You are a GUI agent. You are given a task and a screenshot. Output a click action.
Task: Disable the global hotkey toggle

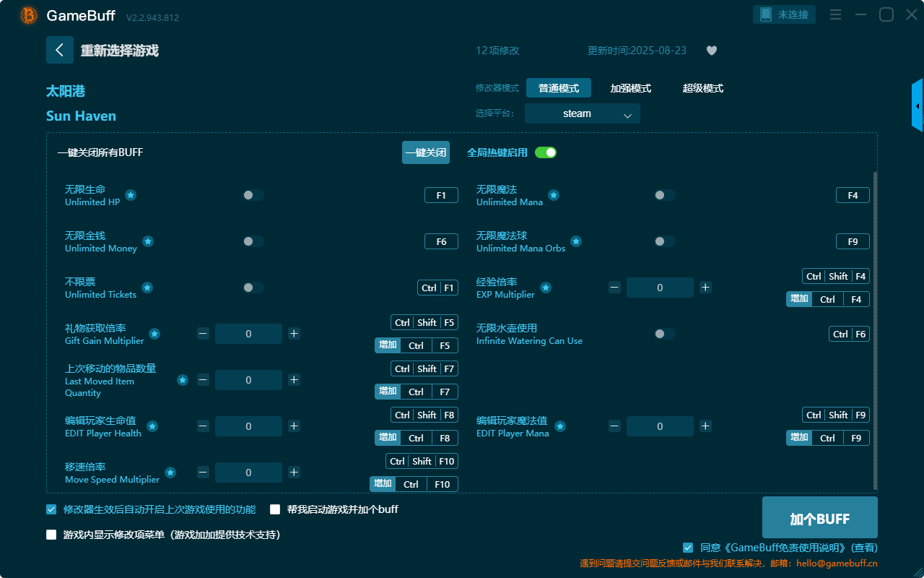546,152
